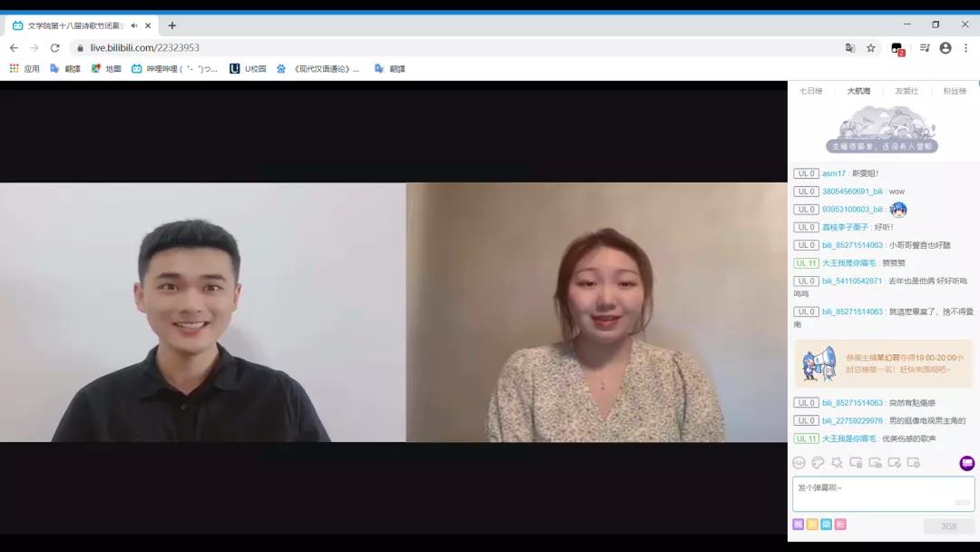
Task: Click the palette icon for danmaku color
Action: pyautogui.click(x=818, y=463)
